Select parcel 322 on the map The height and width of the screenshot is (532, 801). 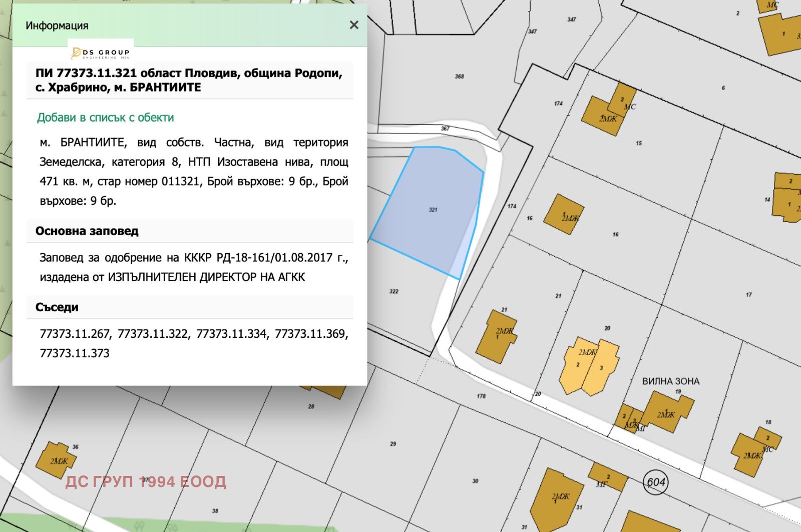pos(394,291)
